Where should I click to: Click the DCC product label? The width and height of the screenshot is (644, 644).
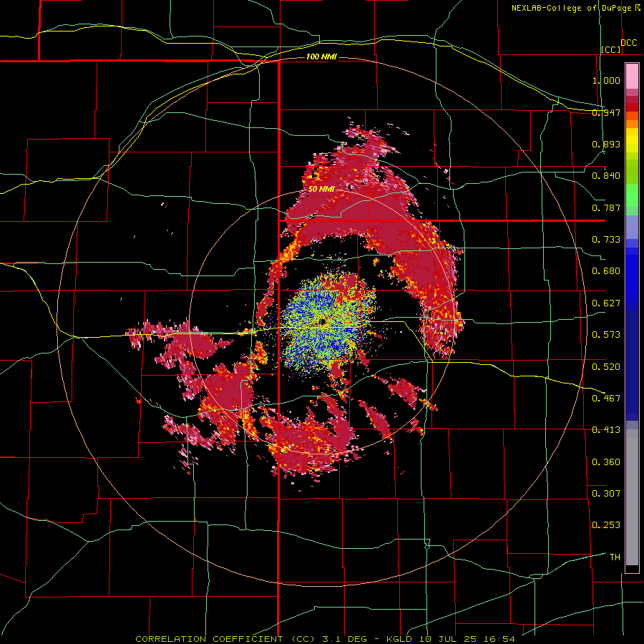coord(629,43)
